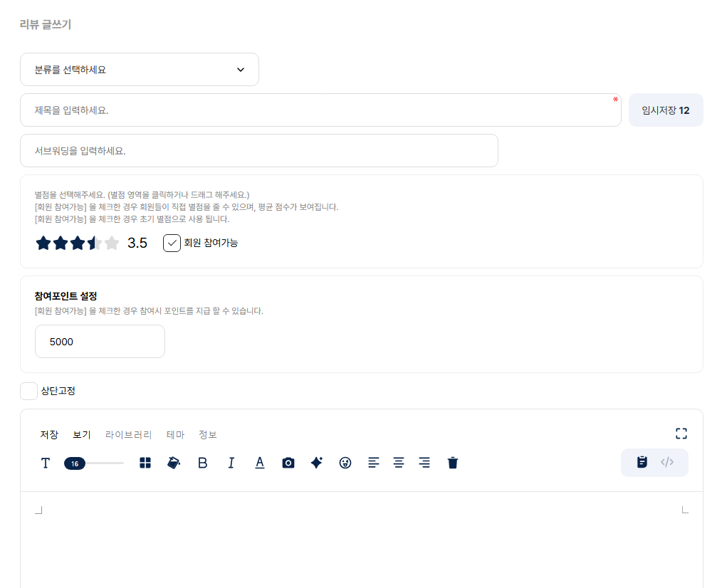Open the 저장 editor menu
This screenshot has width=722, height=588.
click(x=49, y=435)
